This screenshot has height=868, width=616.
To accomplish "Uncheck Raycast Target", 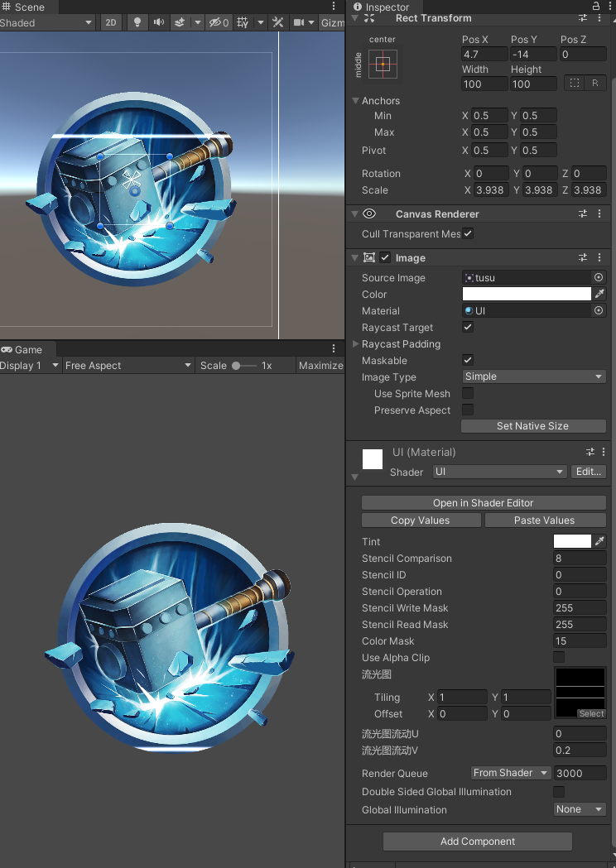I will tap(468, 327).
